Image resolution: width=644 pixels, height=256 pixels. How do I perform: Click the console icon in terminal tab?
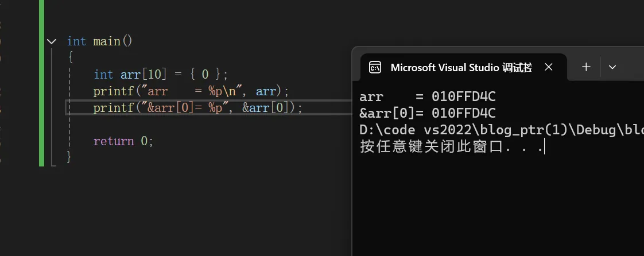375,67
